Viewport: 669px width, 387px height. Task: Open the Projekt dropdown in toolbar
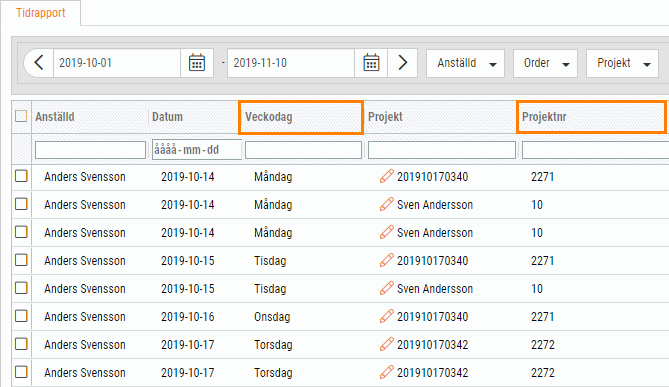coord(622,63)
